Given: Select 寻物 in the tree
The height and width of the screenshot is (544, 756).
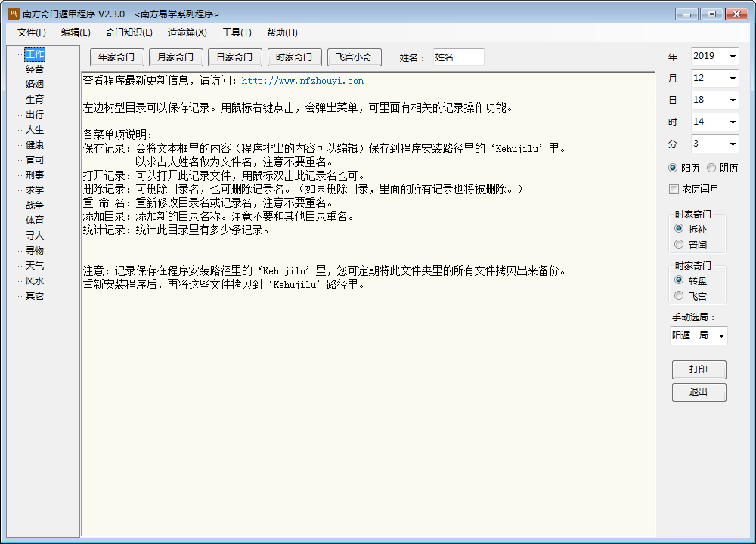Looking at the screenshot, I should (x=35, y=251).
